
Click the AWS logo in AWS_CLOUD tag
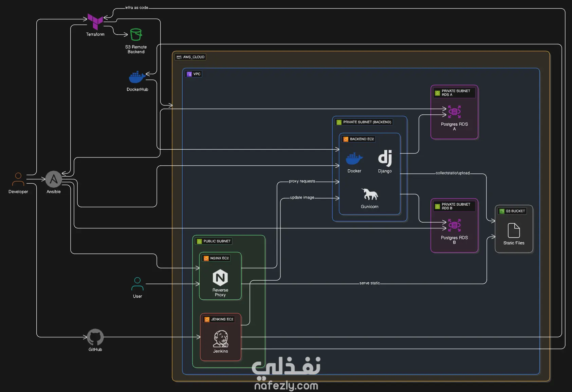pos(179,57)
